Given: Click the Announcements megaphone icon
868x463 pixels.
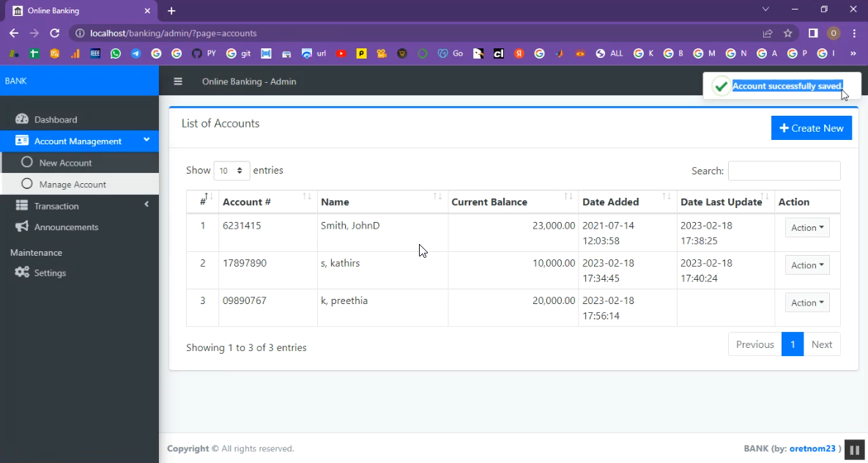Looking at the screenshot, I should click(22, 227).
